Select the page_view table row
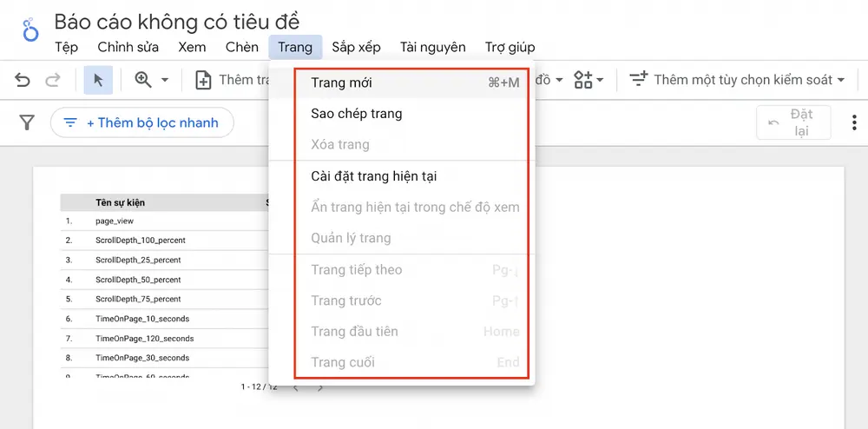 coord(165,221)
